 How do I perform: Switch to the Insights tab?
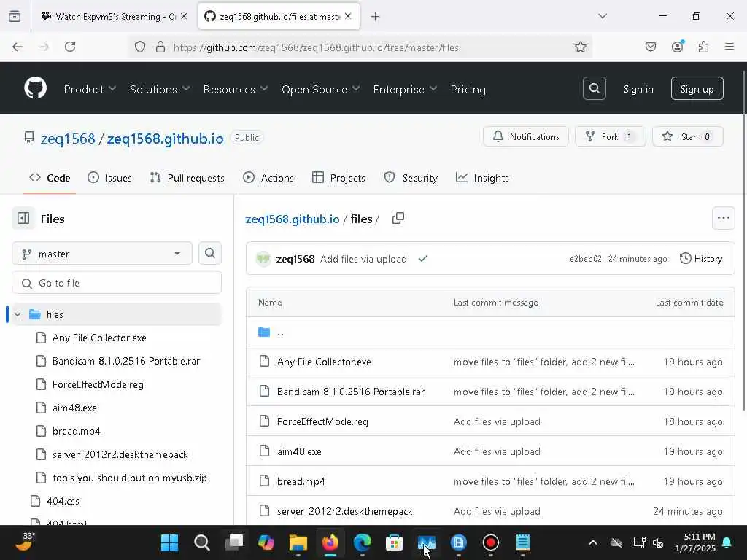[482, 178]
